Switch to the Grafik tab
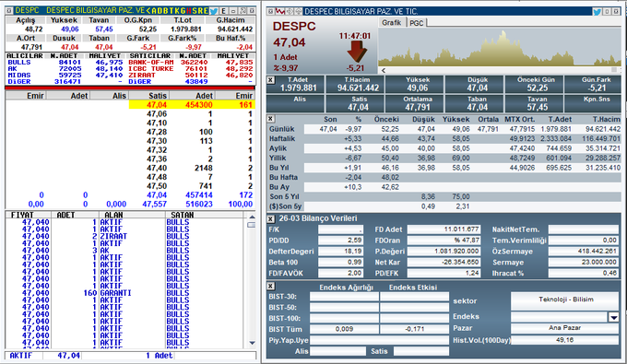627x364 pixels. coord(391,23)
